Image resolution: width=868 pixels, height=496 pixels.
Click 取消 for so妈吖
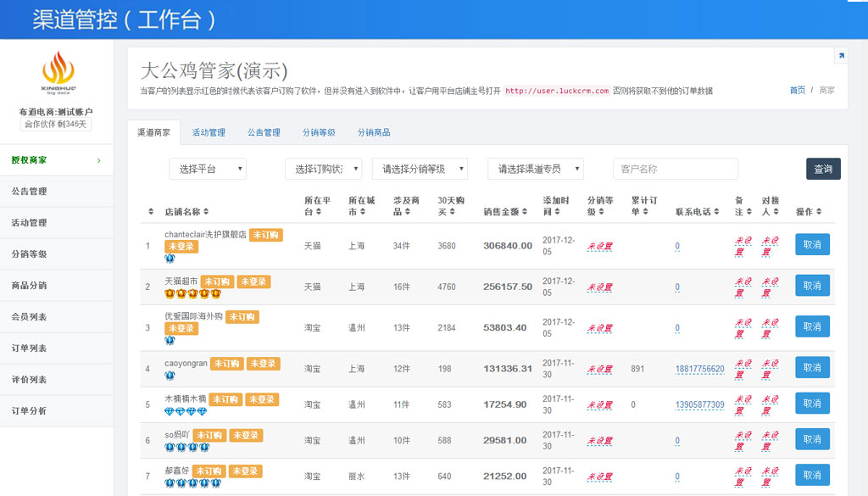click(x=812, y=439)
